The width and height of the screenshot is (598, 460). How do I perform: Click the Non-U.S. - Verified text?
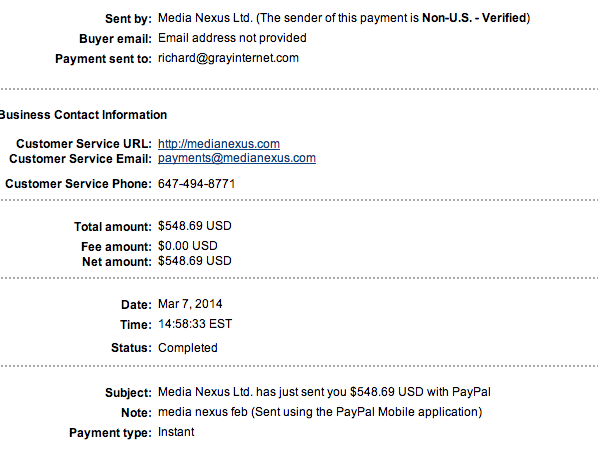point(474,18)
